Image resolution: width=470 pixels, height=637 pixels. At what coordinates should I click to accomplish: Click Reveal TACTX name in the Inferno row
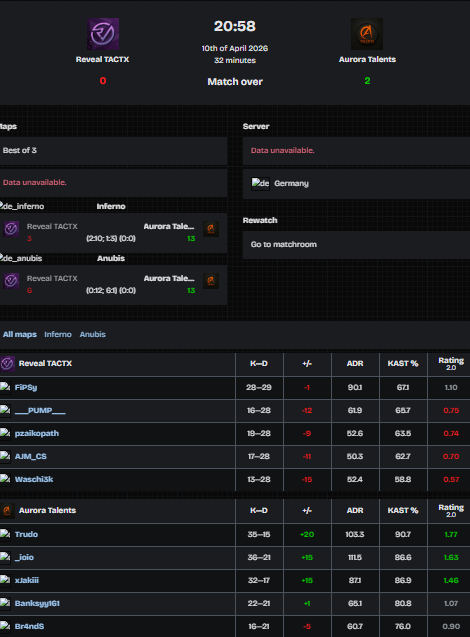click(x=52, y=226)
